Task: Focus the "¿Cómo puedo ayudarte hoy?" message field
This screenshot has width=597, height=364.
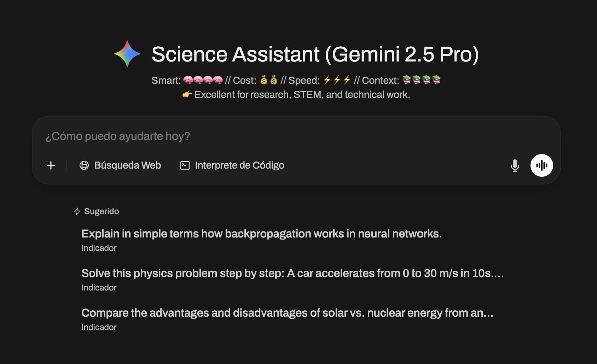Action: point(248,136)
